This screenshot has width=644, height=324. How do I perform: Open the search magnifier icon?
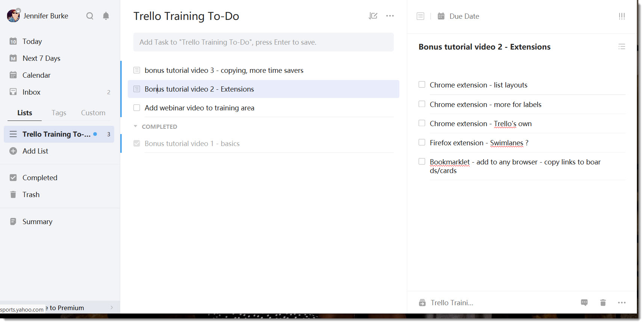coord(89,16)
